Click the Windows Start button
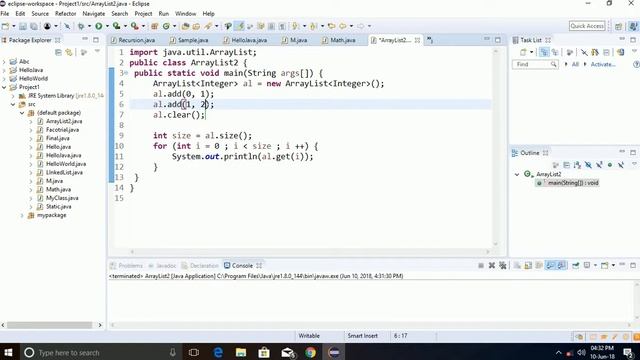Screen dimensions: 640x360 pyautogui.click(x=8, y=352)
